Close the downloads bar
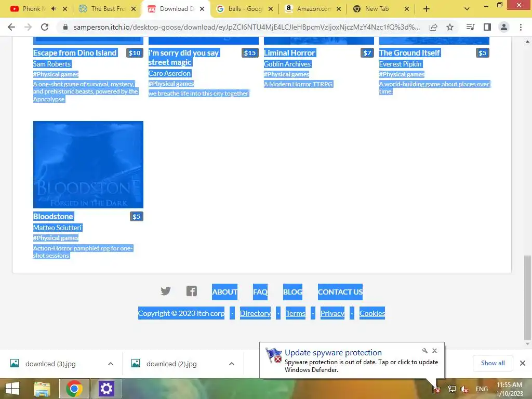The height and width of the screenshot is (399, 532). coord(523,363)
